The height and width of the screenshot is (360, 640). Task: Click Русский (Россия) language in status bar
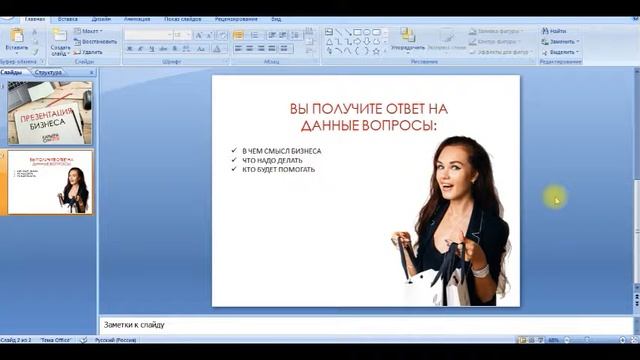(116, 340)
